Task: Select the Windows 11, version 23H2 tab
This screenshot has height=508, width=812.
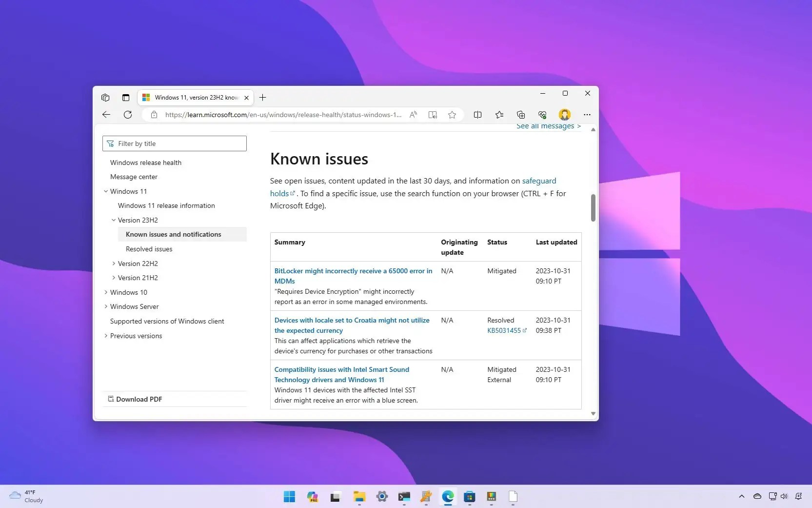Action: pyautogui.click(x=193, y=98)
